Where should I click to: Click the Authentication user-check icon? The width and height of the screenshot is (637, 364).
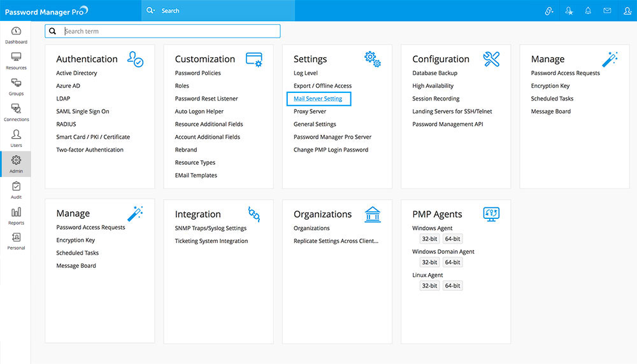[x=135, y=59]
